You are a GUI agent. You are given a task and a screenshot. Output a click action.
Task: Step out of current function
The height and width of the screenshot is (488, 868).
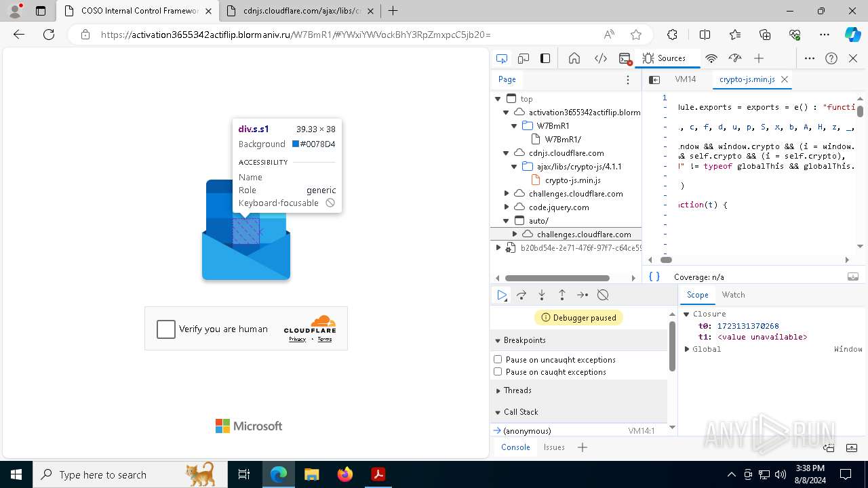562,295
